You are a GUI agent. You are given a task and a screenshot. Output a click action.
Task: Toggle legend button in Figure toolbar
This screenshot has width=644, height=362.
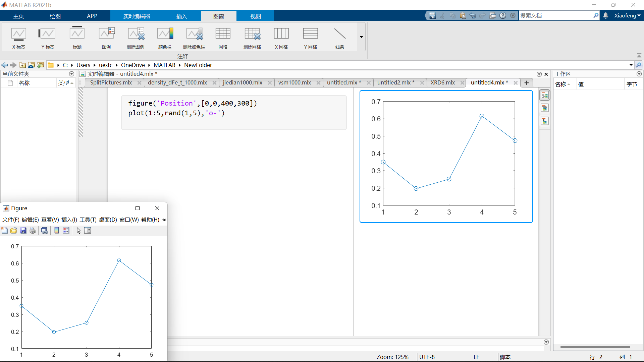66,231
